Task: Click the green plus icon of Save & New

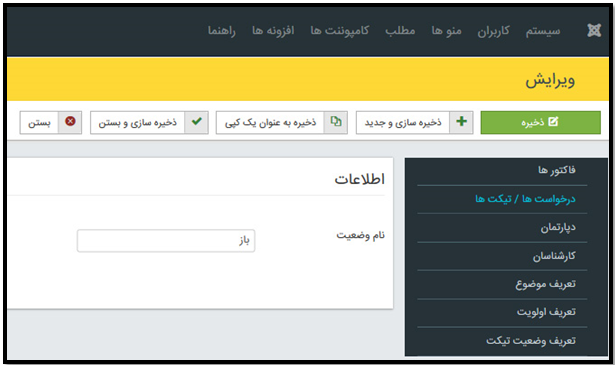Action: click(x=461, y=122)
